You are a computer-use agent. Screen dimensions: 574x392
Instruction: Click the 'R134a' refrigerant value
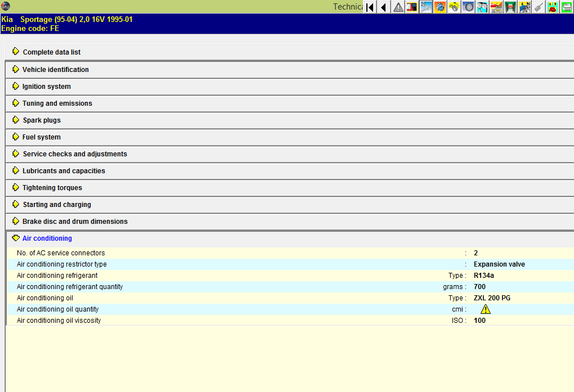coord(483,276)
